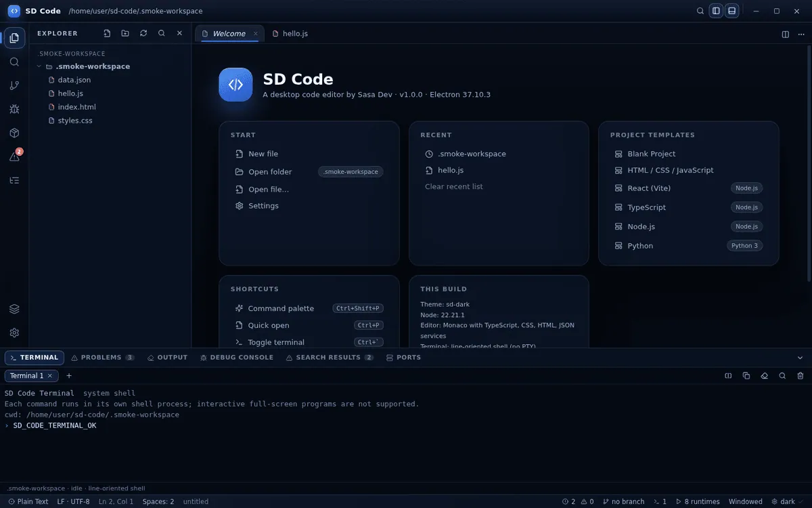The height and width of the screenshot is (508, 812).
Task: Open data.json in the Explorer
Action: pyautogui.click(x=110, y=80)
